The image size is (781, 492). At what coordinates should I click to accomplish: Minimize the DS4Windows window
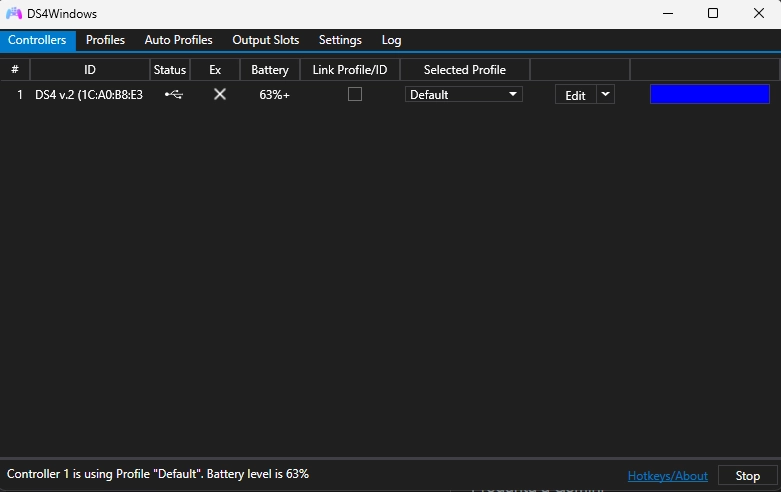click(x=668, y=13)
